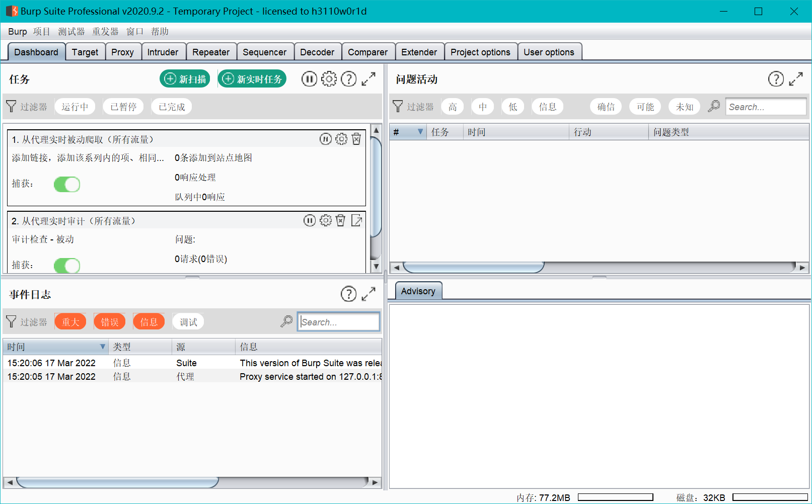Expand the 事件日志 panel to full screen

click(369, 294)
